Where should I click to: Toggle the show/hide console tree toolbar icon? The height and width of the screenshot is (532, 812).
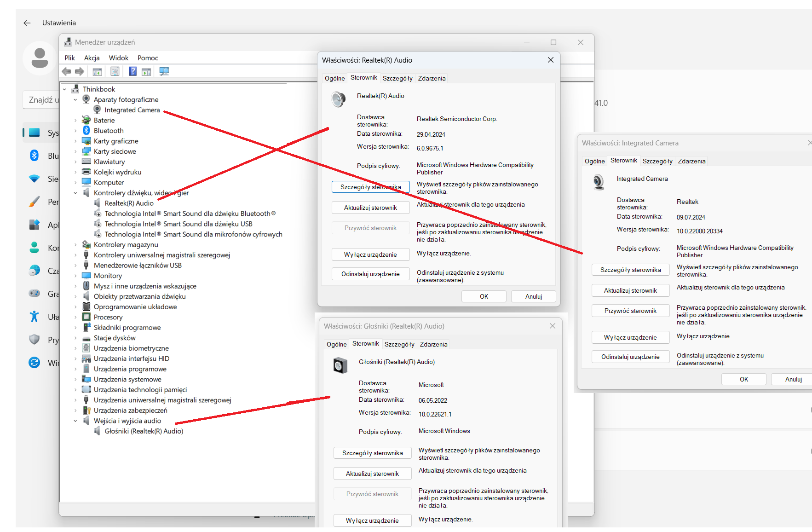click(97, 71)
